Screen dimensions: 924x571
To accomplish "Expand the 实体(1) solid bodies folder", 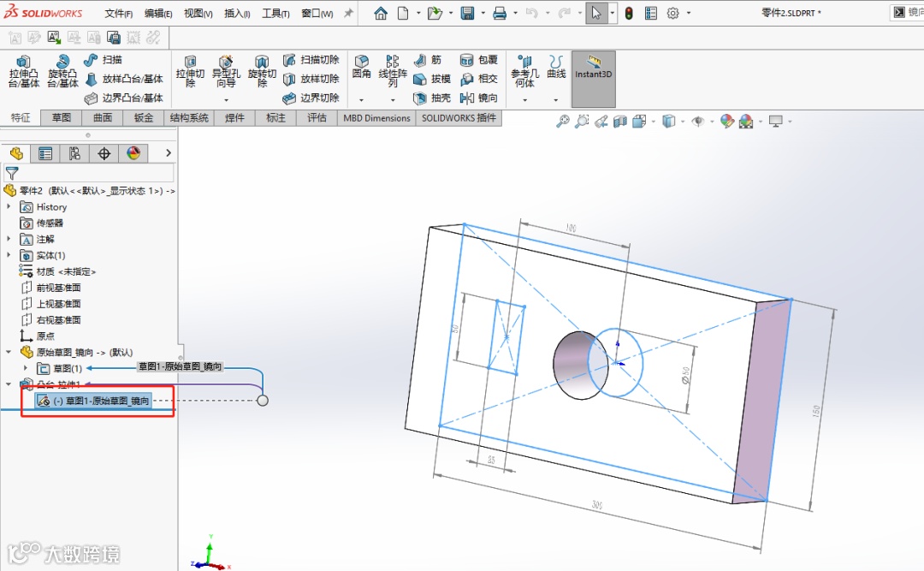I will [9, 255].
